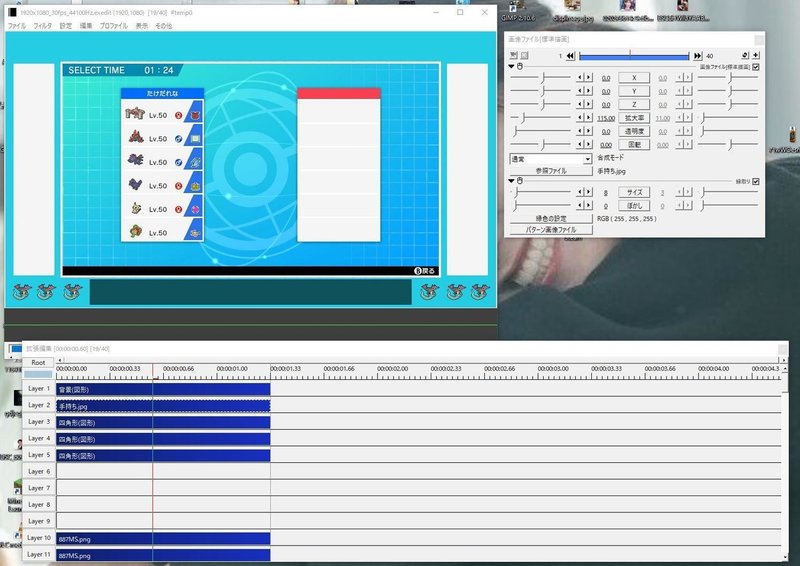Toggle the 縁取り effect checkbox
This screenshot has height=566, width=800.
pos(756,181)
